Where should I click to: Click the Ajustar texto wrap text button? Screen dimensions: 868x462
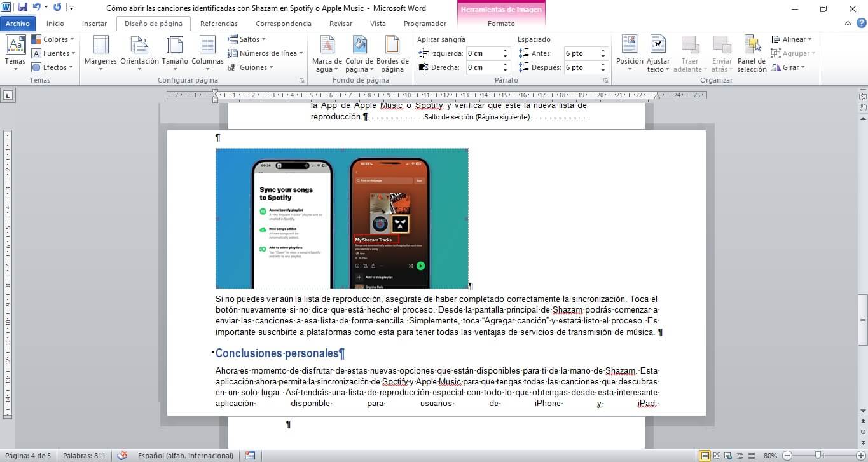(x=658, y=53)
